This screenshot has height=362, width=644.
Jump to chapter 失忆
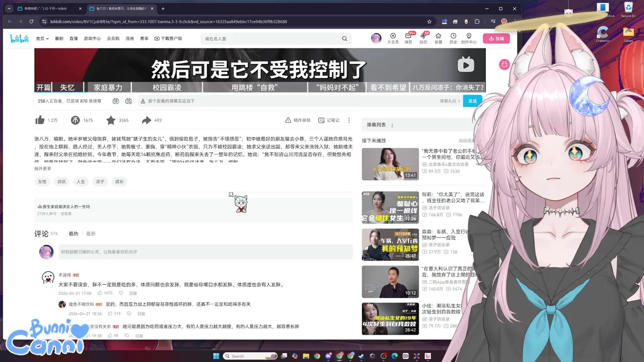67,87
